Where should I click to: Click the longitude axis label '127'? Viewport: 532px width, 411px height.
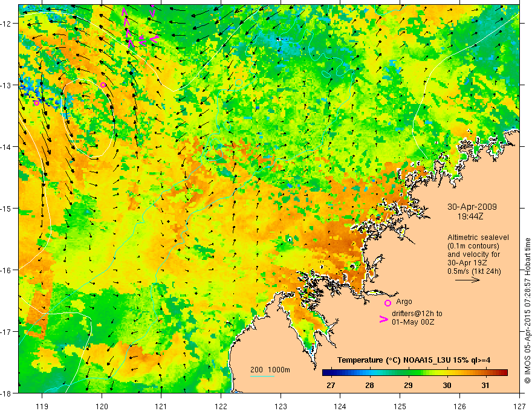519,406
